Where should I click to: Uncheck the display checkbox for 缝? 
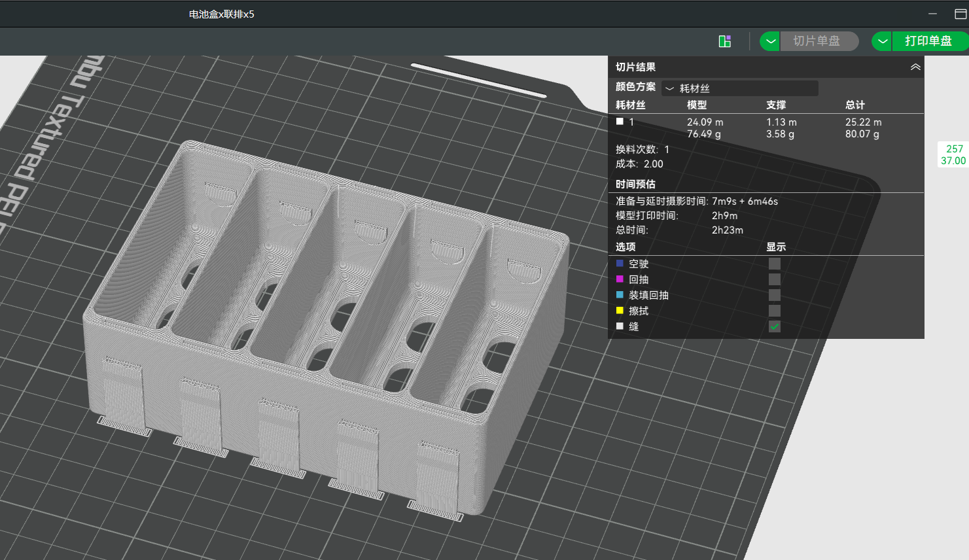(x=775, y=326)
